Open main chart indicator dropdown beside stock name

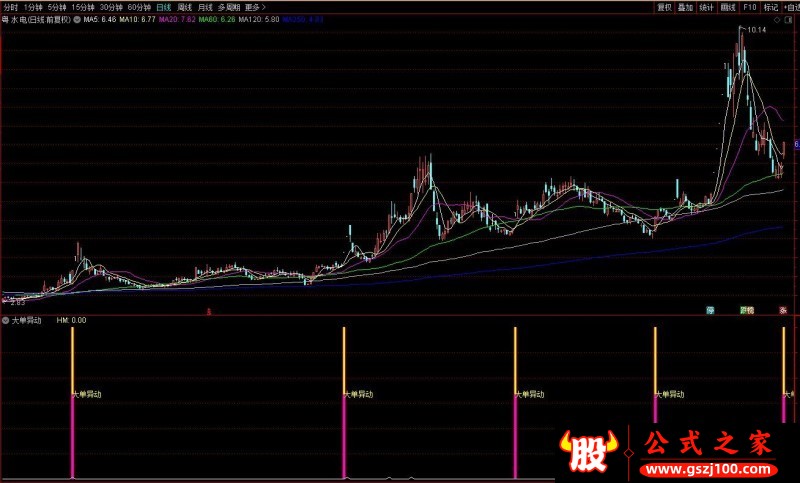tap(77, 20)
